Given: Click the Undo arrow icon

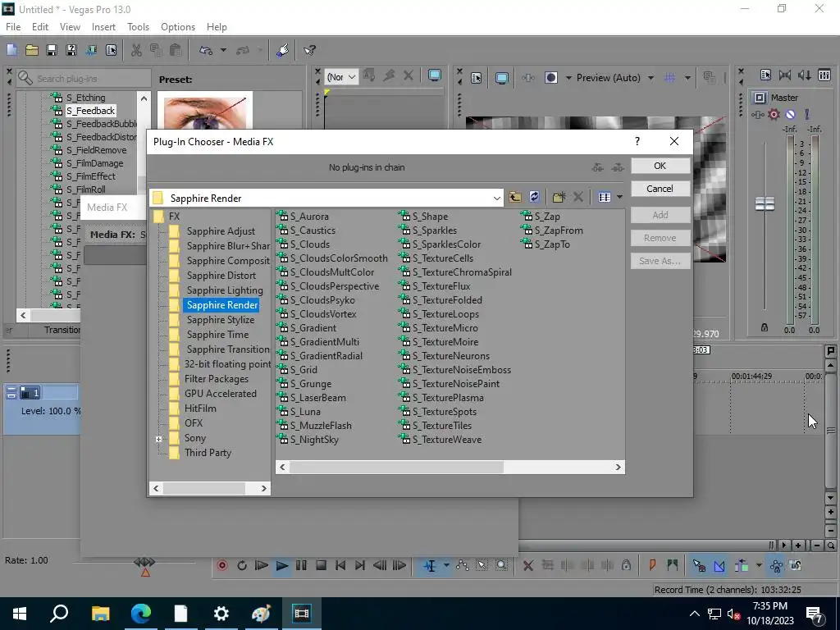Looking at the screenshot, I should 206,50.
